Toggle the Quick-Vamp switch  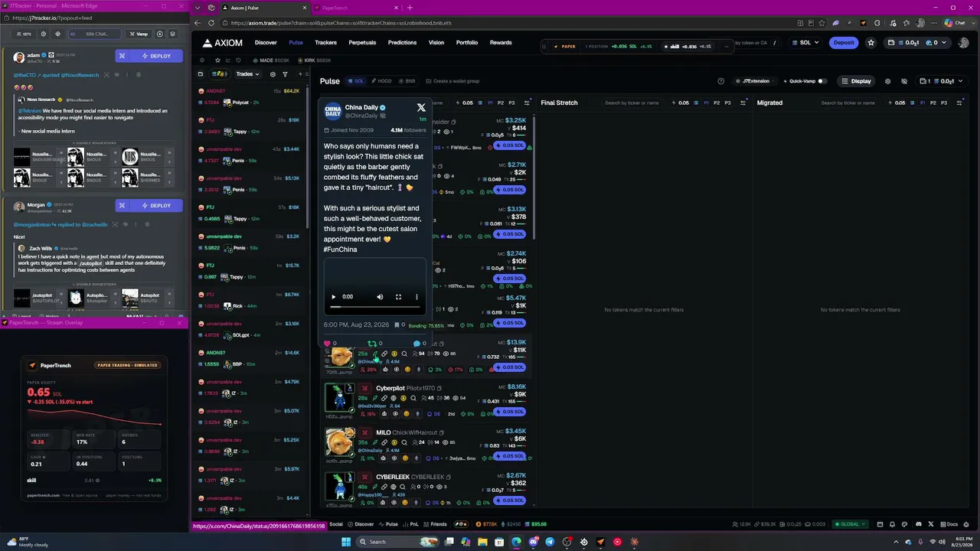[x=822, y=81]
